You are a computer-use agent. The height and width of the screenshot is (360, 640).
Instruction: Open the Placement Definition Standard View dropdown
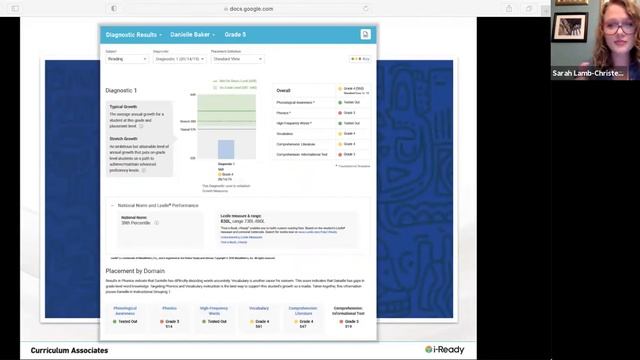[x=237, y=59]
